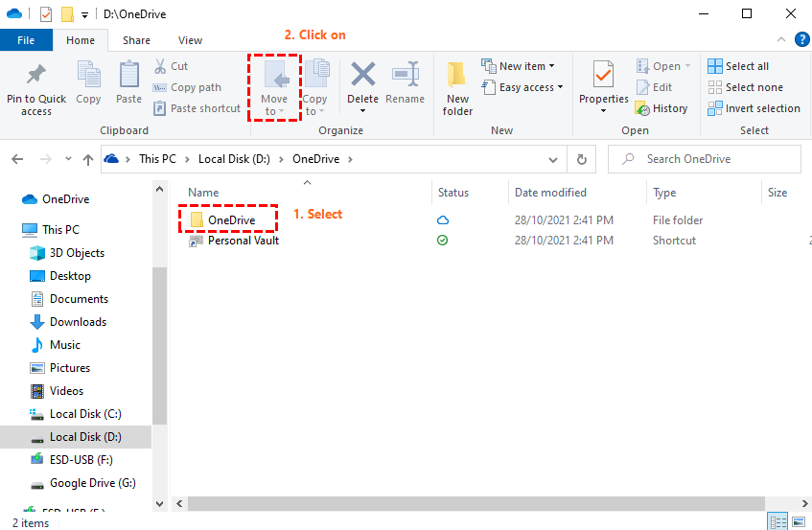The image size is (812, 530).
Task: Click the Search OneDrive field
Action: point(705,159)
